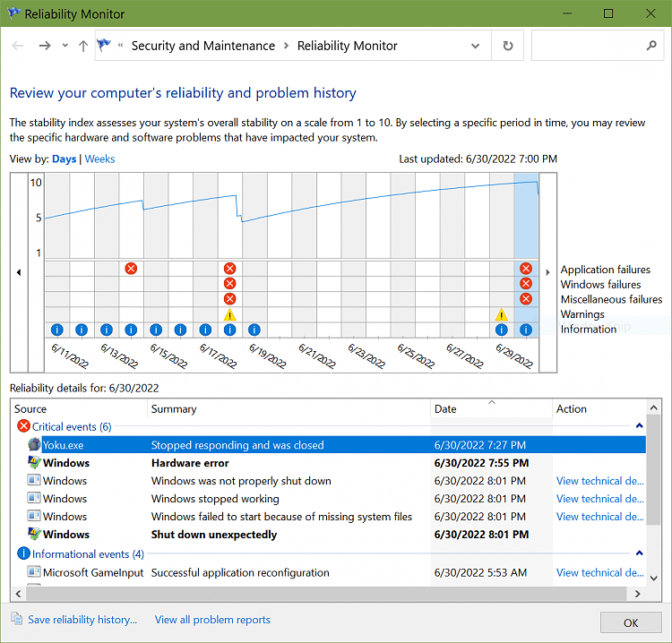Click the Forward navigation arrow
The width and height of the screenshot is (672, 643).
[x=45, y=46]
